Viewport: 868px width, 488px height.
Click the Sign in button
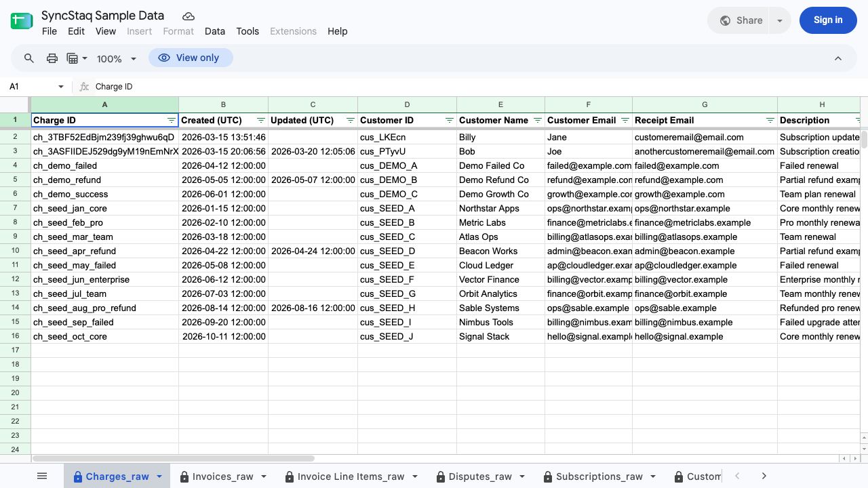click(x=828, y=20)
